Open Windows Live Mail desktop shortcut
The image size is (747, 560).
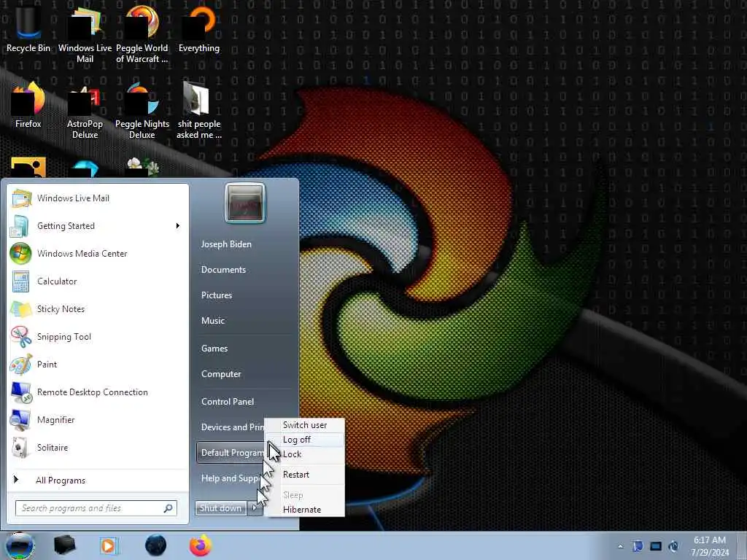point(85,34)
